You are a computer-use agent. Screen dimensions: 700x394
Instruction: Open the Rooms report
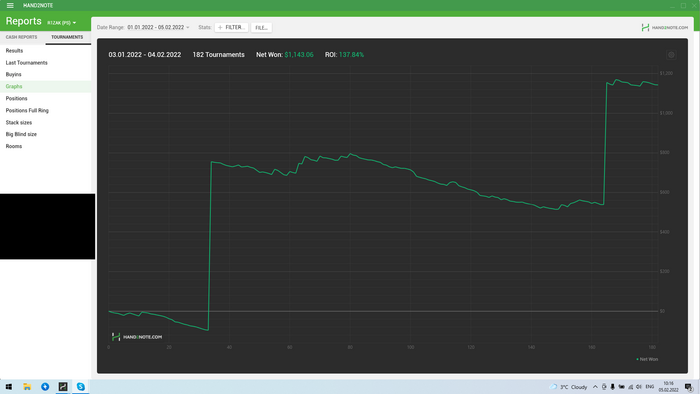click(x=46, y=146)
